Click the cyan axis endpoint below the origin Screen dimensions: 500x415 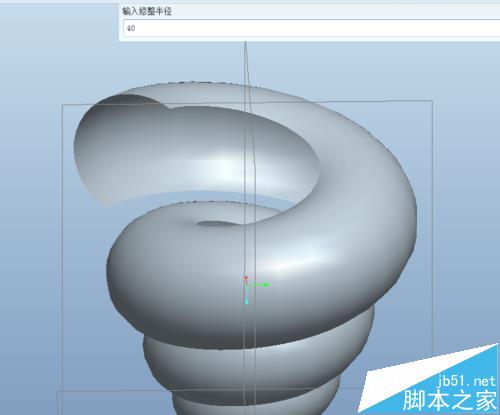[x=247, y=302]
